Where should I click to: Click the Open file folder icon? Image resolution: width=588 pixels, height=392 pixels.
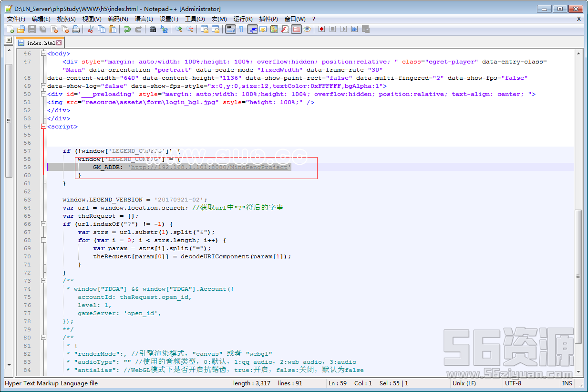tap(21, 29)
